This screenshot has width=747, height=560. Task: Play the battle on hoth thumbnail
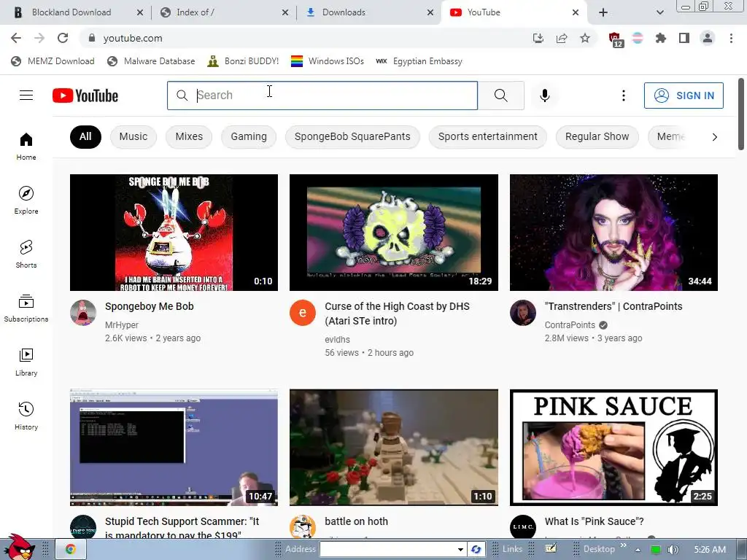[x=393, y=448]
